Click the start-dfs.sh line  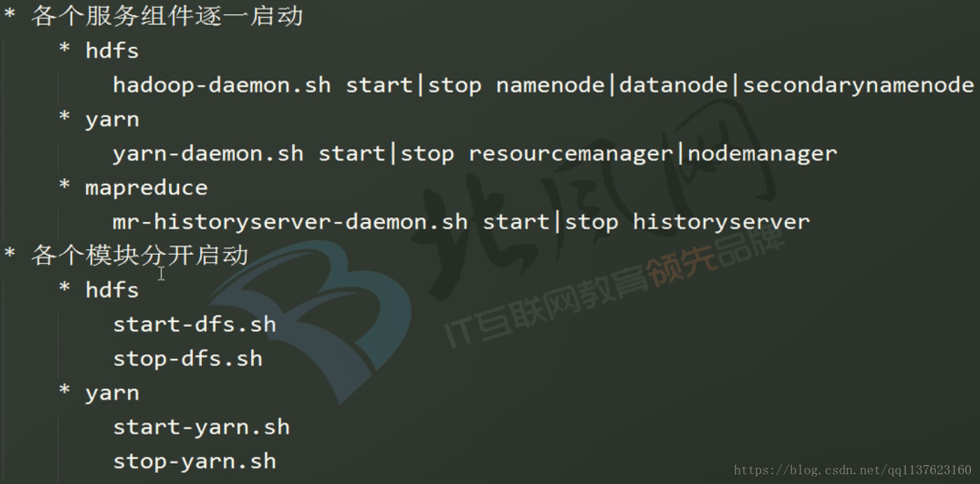[x=194, y=324]
